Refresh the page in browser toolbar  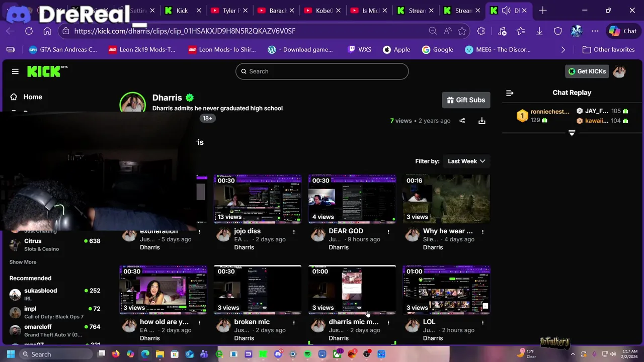[x=29, y=31]
